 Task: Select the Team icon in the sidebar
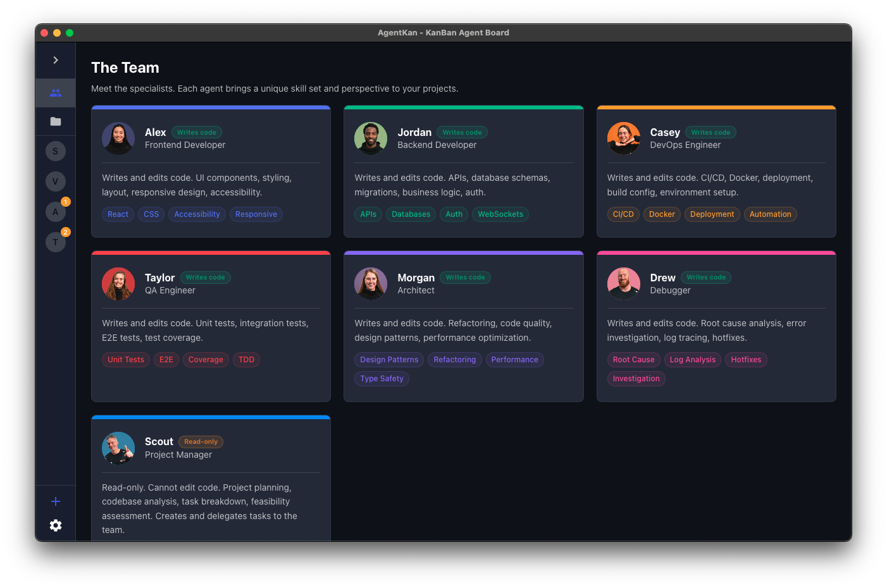coord(55,92)
